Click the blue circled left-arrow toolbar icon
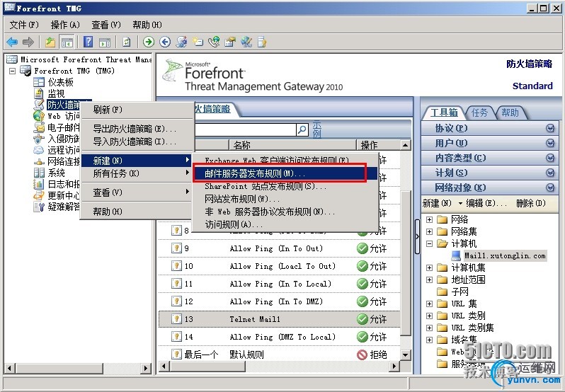Image resolution: width=565 pixels, height=392 pixels. point(165,42)
